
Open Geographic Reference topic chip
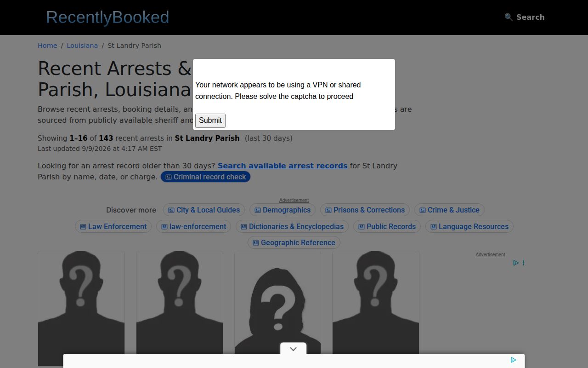tap(294, 243)
